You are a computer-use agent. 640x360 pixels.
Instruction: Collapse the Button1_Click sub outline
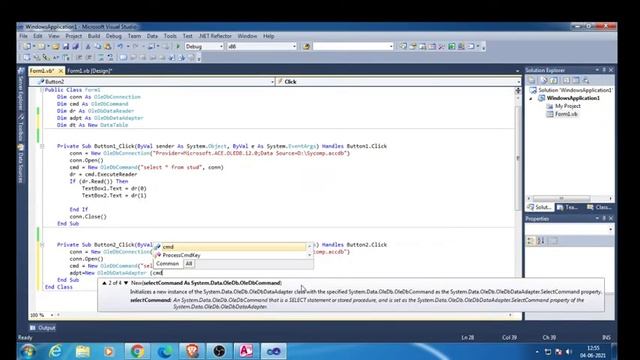coord(42,146)
